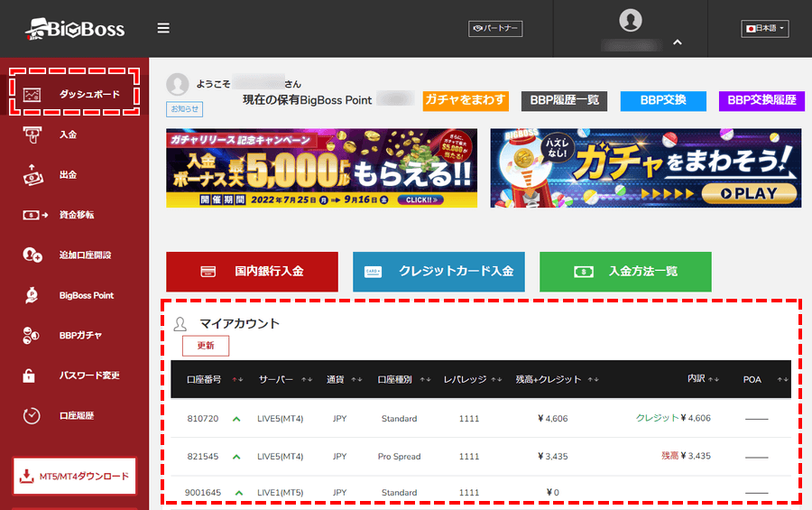
Task: Open the 5,000ドル deposit bonus campaign banner
Action: click(321, 168)
